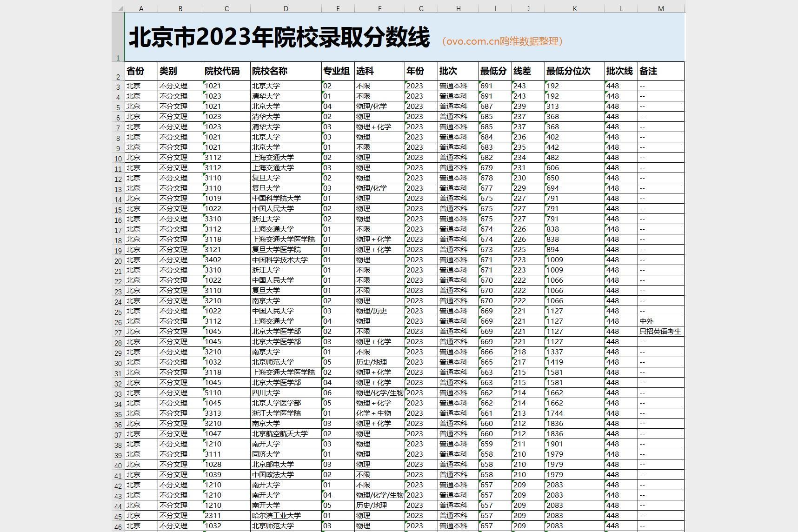798x532 pixels.
Task: Click the 省份 header cell
Action: click(x=141, y=71)
